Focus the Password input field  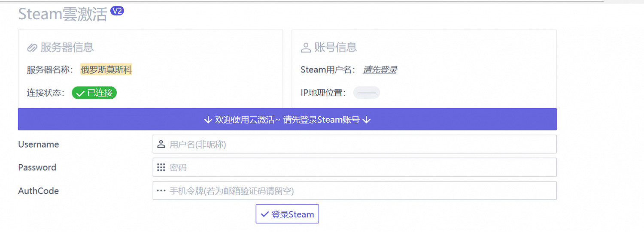click(x=355, y=167)
